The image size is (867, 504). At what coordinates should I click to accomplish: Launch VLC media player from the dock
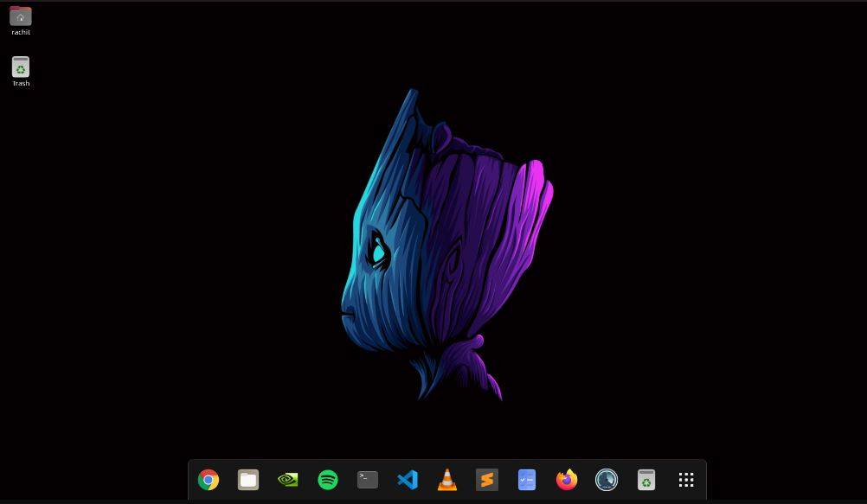pyautogui.click(x=447, y=480)
